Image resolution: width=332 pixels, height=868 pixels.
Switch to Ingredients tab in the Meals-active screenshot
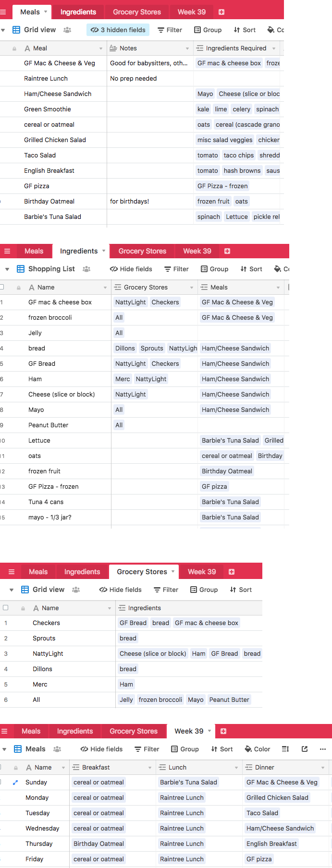click(78, 12)
